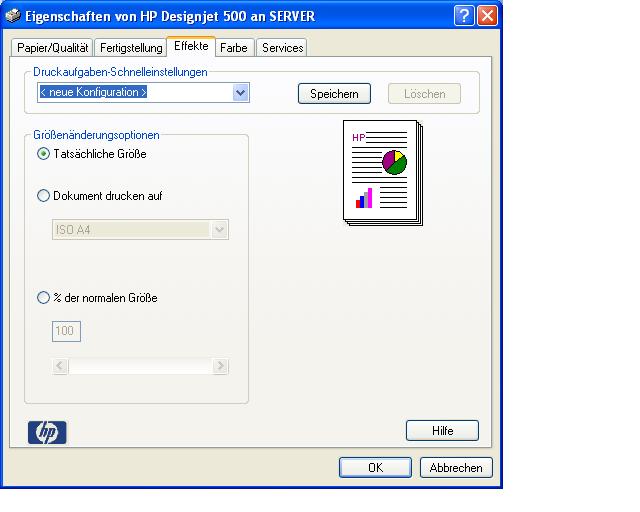The width and height of the screenshot is (640, 512).
Task: Confirm with the OK button
Action: click(x=375, y=467)
